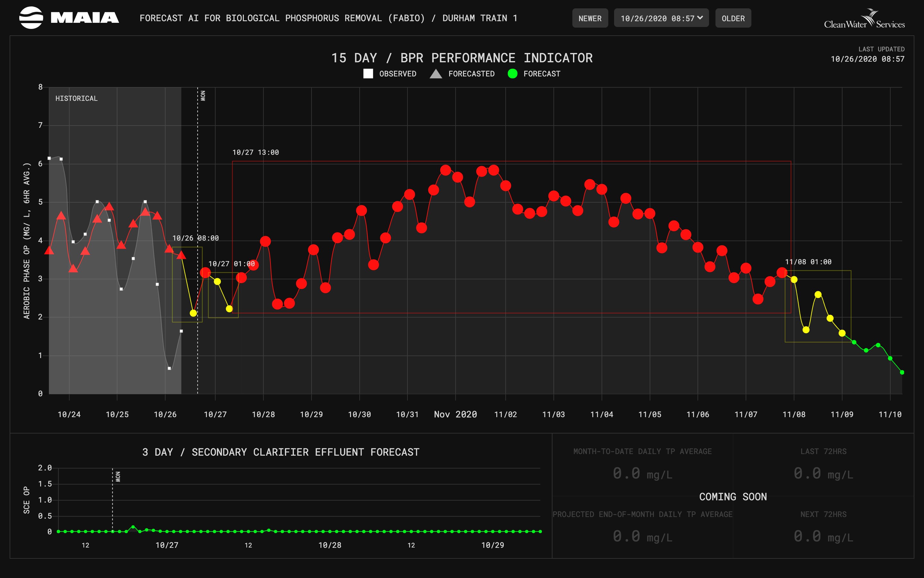Click the FORECAST legend label

542,74
